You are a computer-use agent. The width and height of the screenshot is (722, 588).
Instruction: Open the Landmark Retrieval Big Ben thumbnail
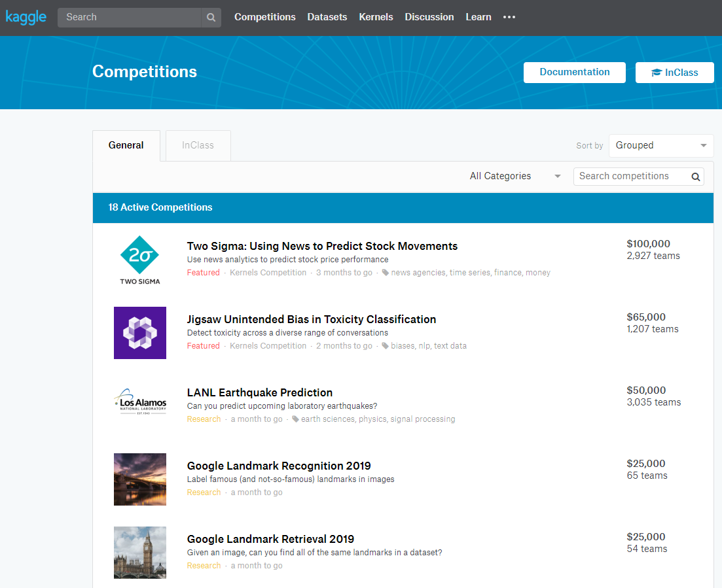click(x=140, y=553)
